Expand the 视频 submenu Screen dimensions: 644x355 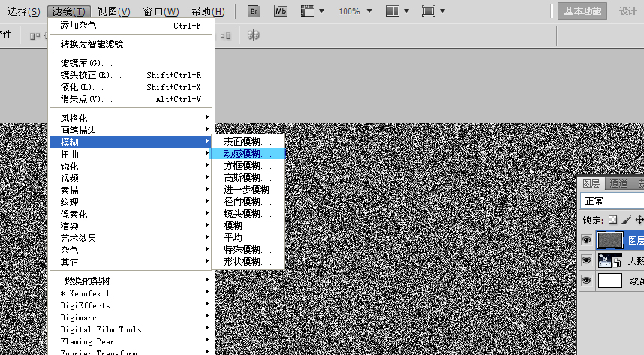(131, 178)
